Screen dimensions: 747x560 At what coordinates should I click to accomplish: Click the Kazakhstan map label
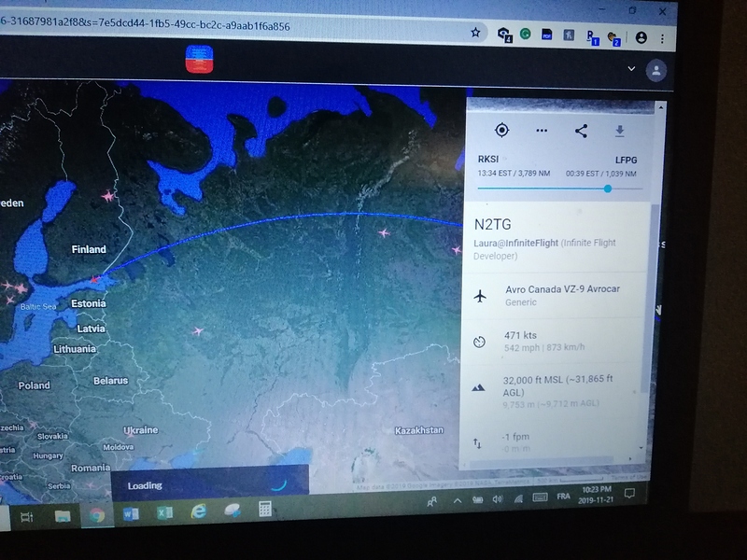tap(419, 430)
